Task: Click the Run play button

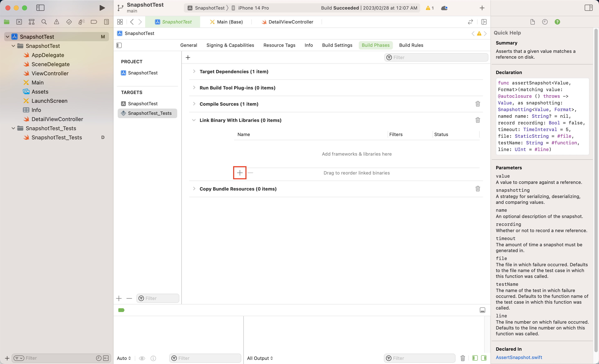Action: [102, 8]
